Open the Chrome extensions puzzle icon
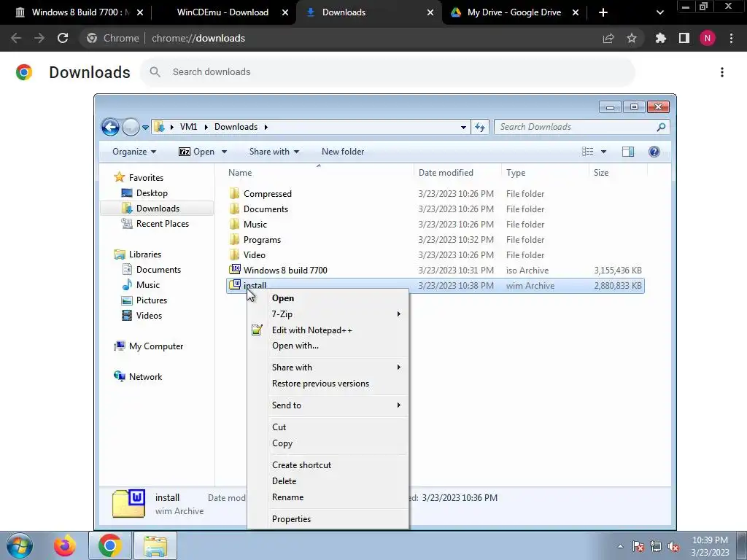The image size is (747, 560). coord(661,38)
